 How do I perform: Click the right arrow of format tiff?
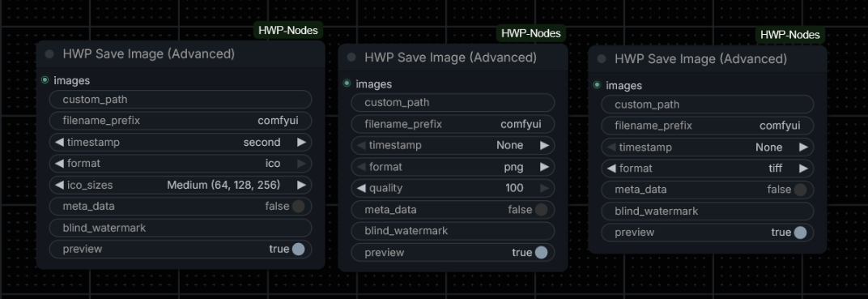(x=804, y=169)
